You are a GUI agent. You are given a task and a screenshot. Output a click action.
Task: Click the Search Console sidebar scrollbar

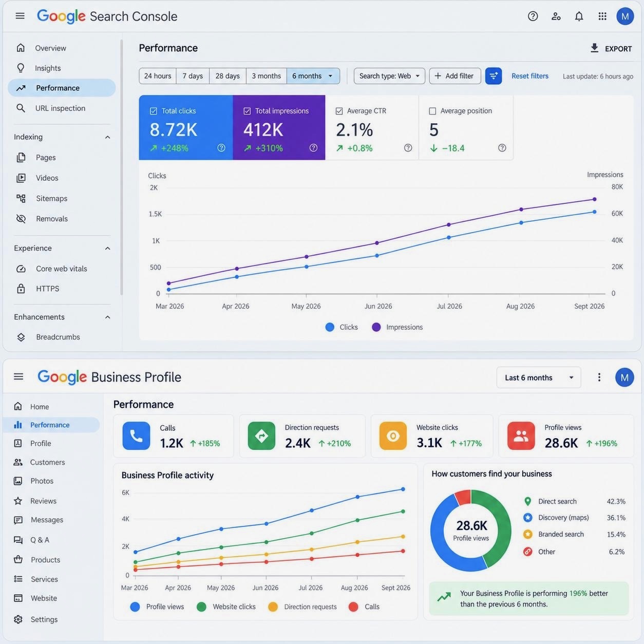(x=122, y=167)
